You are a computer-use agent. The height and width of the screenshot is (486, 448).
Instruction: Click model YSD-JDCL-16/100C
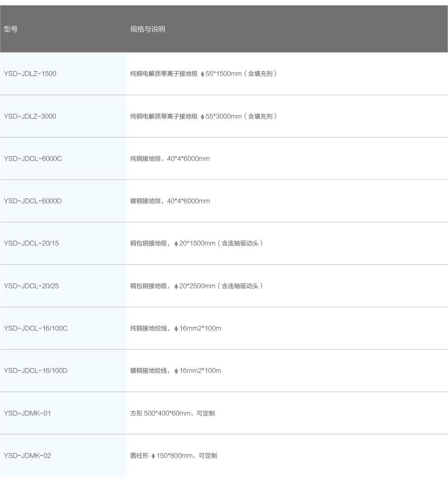pos(35,328)
